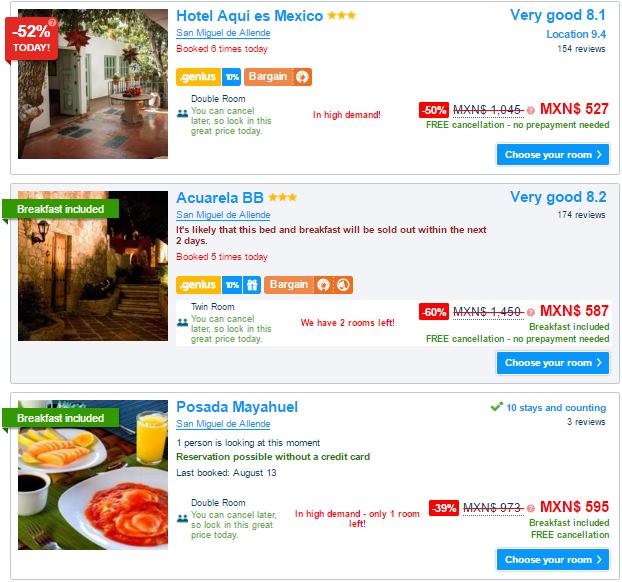Open the Posada Mayahuel listing title
This screenshot has height=582, width=622.
tap(237, 407)
